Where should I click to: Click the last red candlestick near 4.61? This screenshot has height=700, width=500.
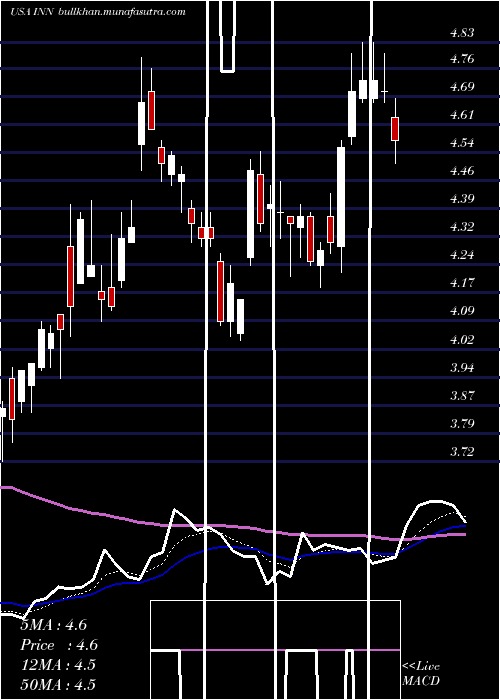tap(395, 129)
